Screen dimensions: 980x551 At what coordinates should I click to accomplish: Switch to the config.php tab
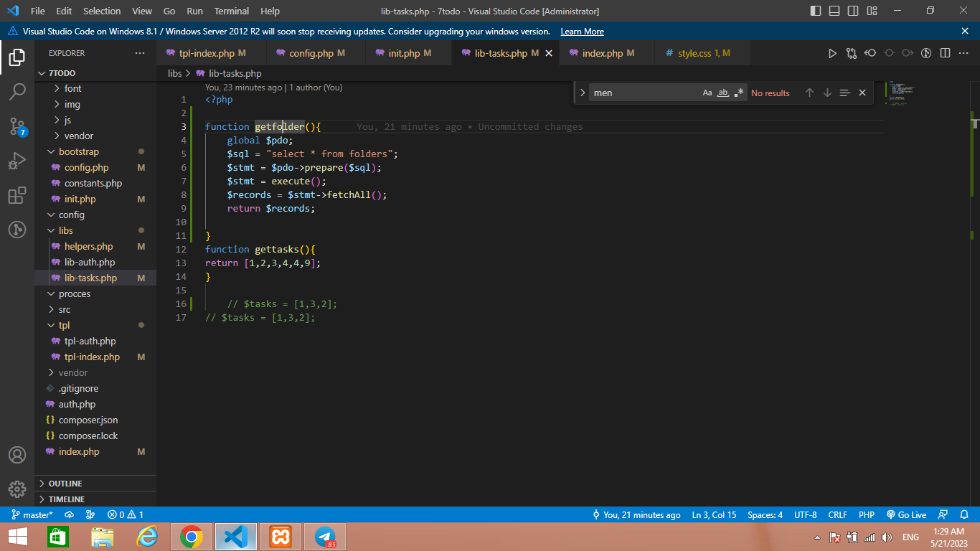coord(316,53)
